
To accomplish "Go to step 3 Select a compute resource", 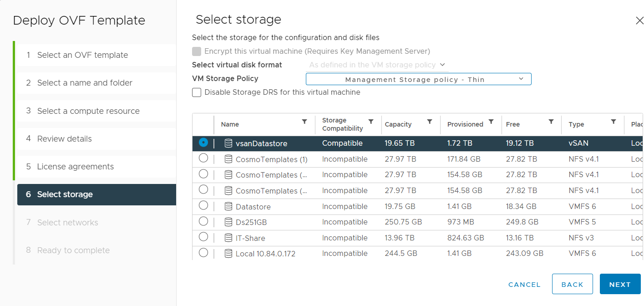I will (x=88, y=111).
